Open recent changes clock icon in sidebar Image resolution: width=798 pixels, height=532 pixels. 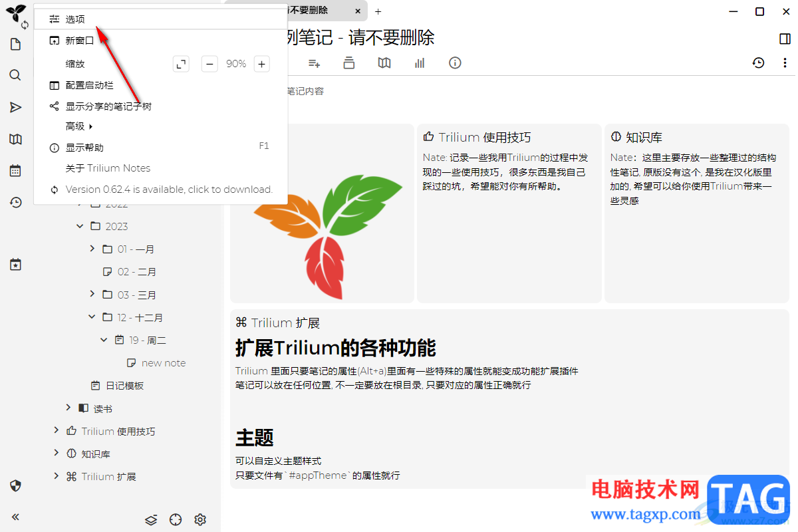[15, 203]
